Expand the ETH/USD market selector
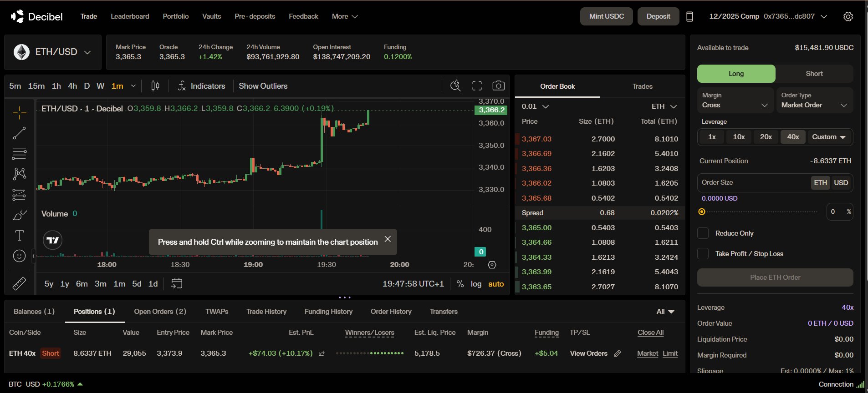The image size is (868, 393). [x=53, y=52]
